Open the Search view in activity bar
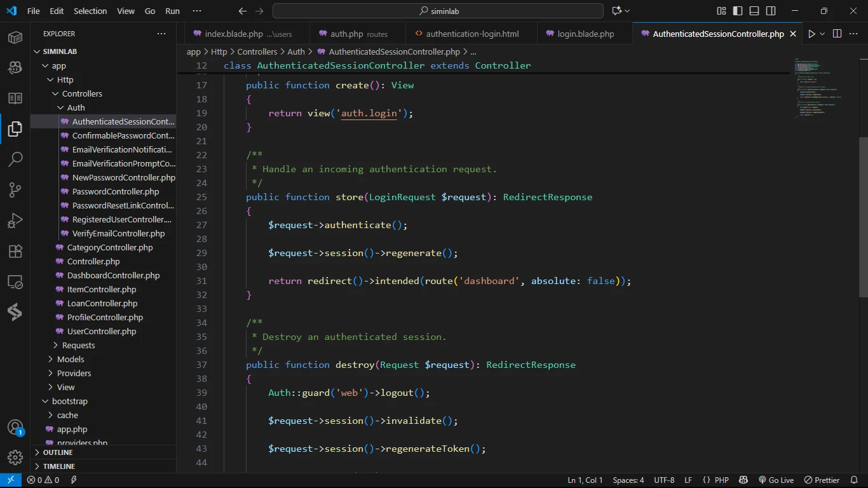Viewport: 868px width, 488px height. pos(15,159)
